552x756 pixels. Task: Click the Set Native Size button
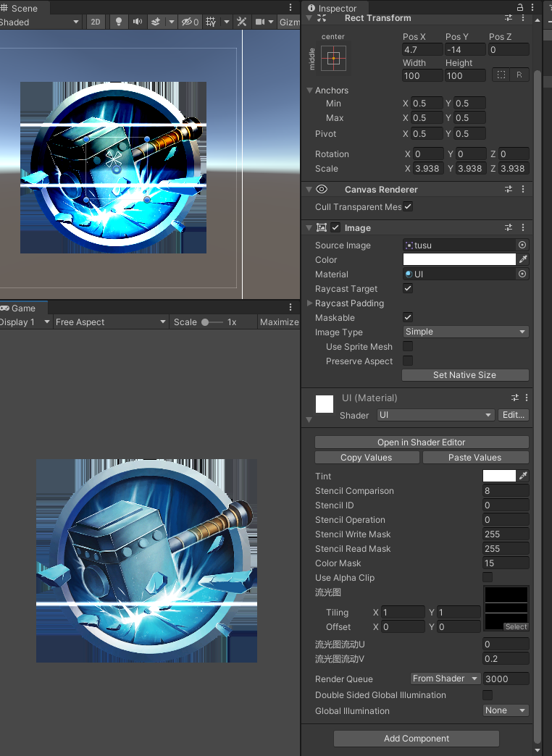click(x=465, y=375)
